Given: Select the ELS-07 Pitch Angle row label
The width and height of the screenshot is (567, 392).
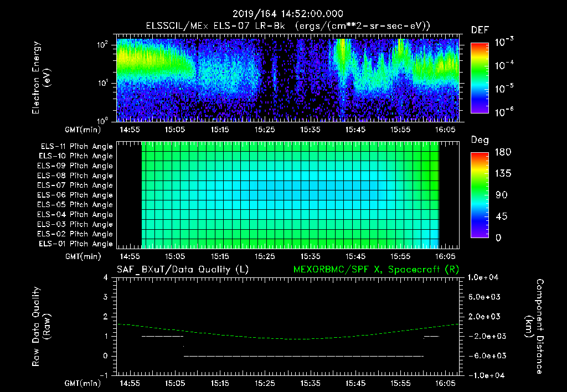Looking at the screenshot, I should (x=75, y=185).
